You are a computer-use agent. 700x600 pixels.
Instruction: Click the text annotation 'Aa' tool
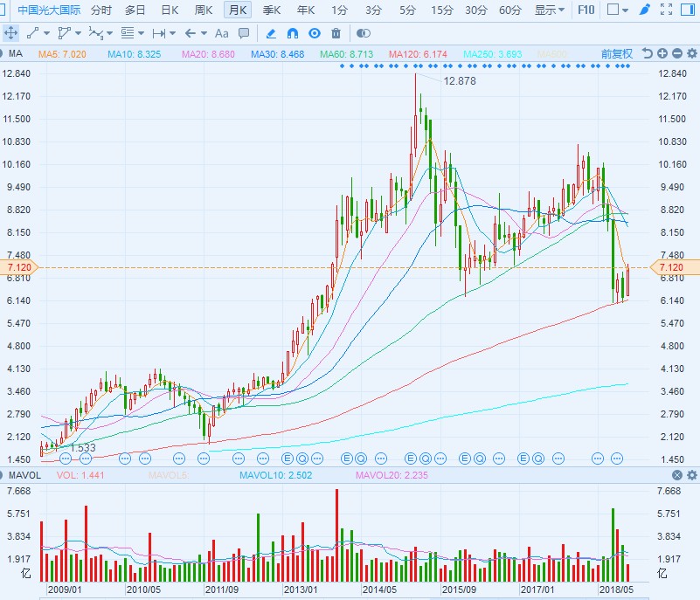pyautogui.click(x=221, y=33)
